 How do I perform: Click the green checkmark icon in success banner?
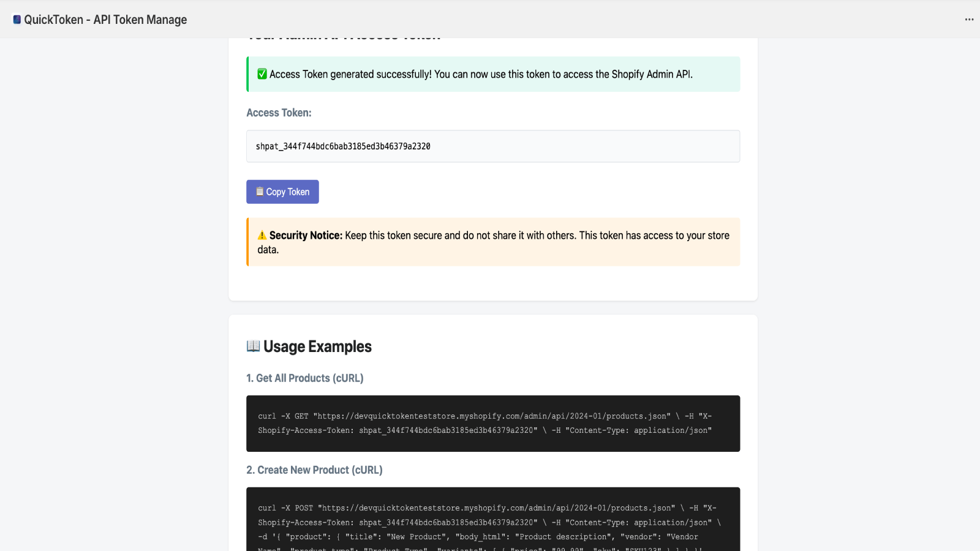point(262,73)
